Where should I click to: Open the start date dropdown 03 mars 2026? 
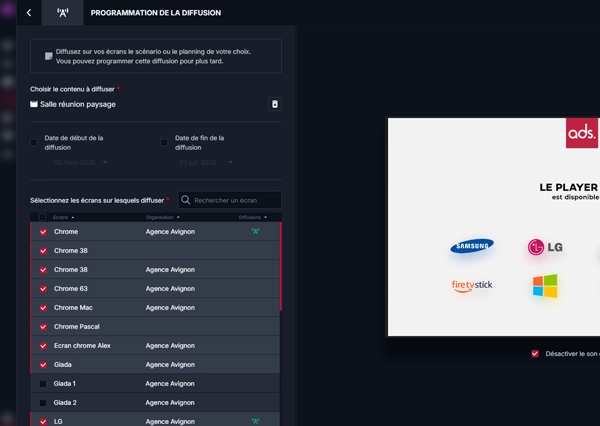click(80, 162)
